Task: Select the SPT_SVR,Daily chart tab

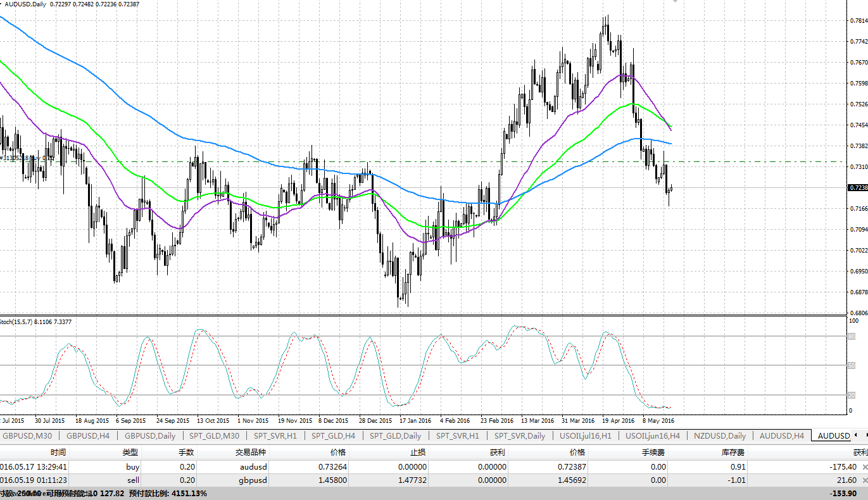Action: click(x=520, y=435)
